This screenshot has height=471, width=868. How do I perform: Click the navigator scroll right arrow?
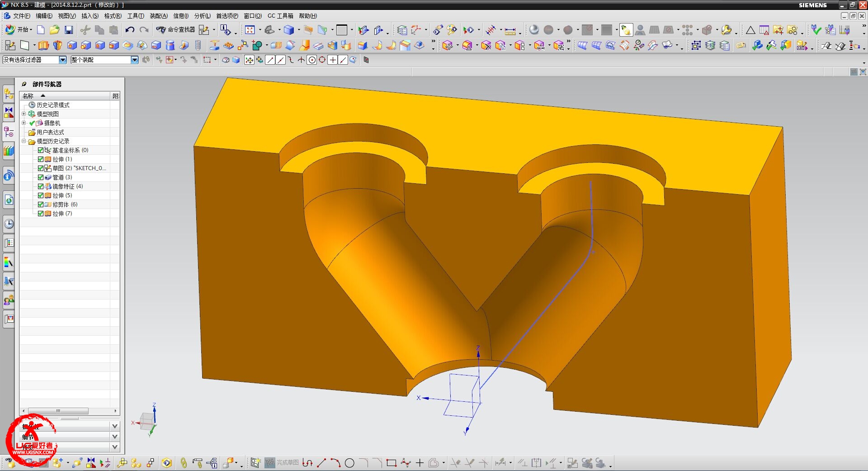point(116,411)
